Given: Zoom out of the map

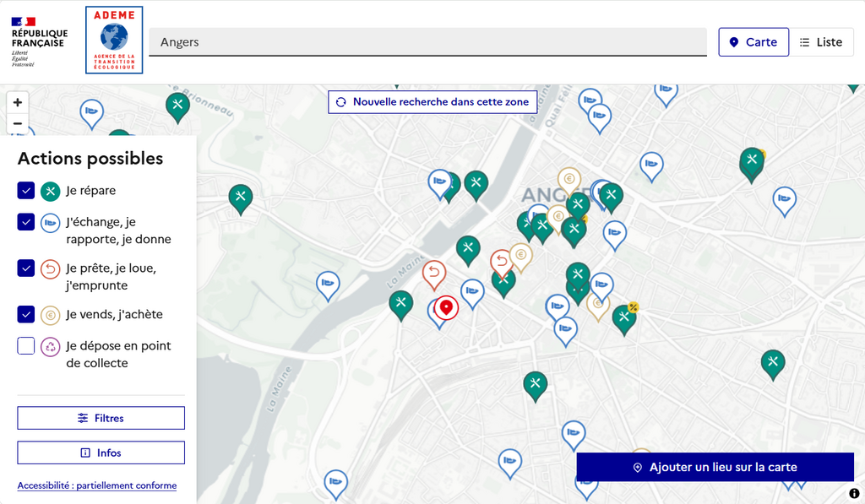Looking at the screenshot, I should [17, 123].
